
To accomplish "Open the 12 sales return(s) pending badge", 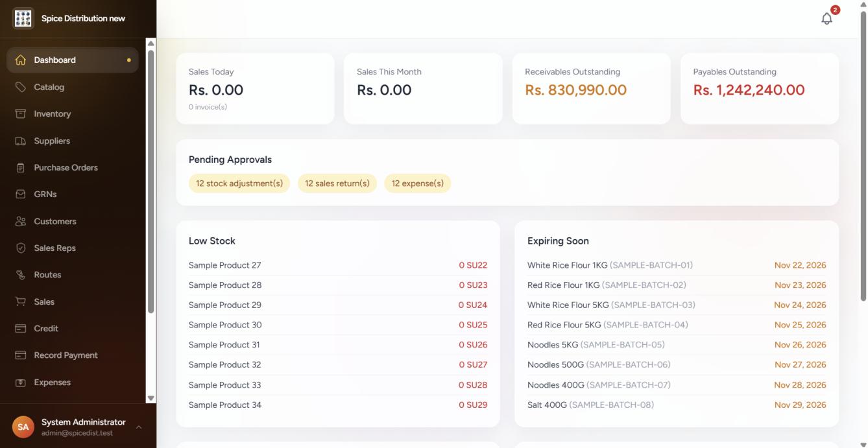I will click(x=337, y=183).
